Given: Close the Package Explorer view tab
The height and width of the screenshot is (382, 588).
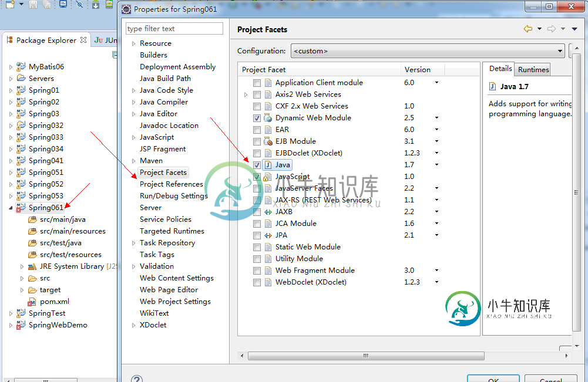Looking at the screenshot, I should [x=83, y=40].
